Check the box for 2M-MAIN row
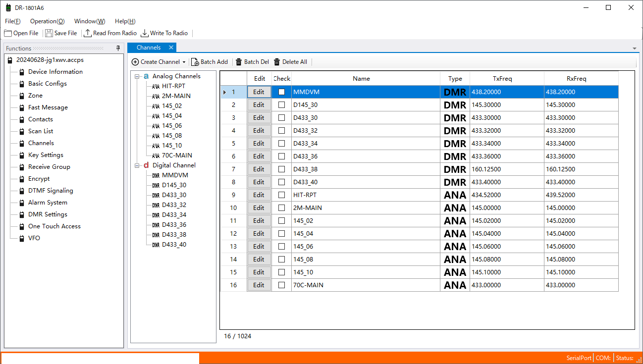Image resolution: width=643 pixels, height=364 pixels. (x=281, y=208)
